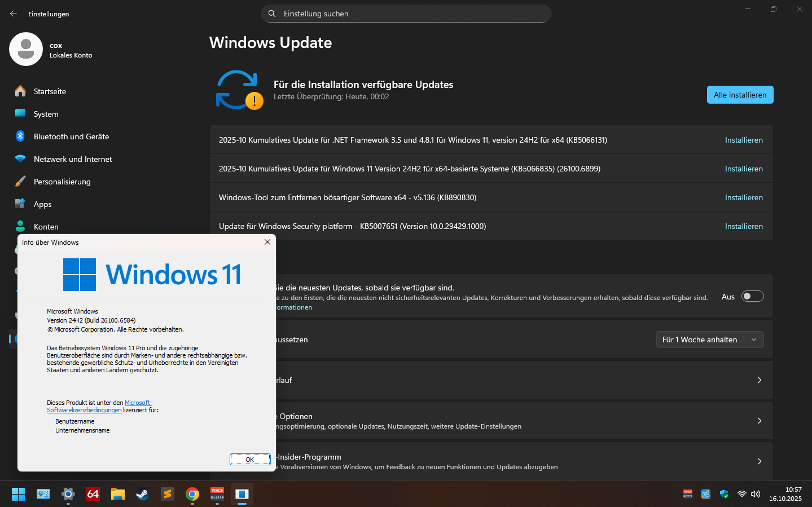
Task: Open VoiceMeeter from the taskbar
Action: click(x=217, y=494)
